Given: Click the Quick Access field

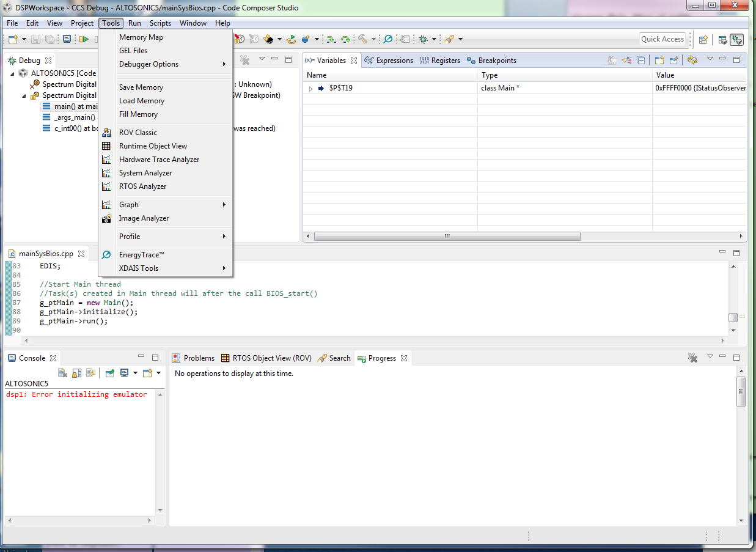Looking at the screenshot, I should tap(662, 39).
